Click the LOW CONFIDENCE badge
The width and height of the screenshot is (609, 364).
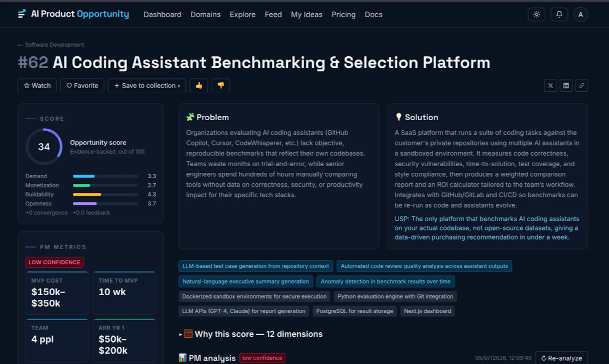tap(54, 262)
